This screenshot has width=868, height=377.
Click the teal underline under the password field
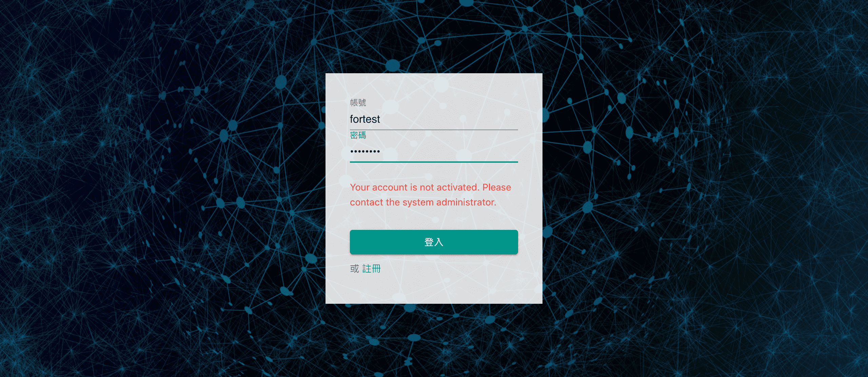point(434,162)
